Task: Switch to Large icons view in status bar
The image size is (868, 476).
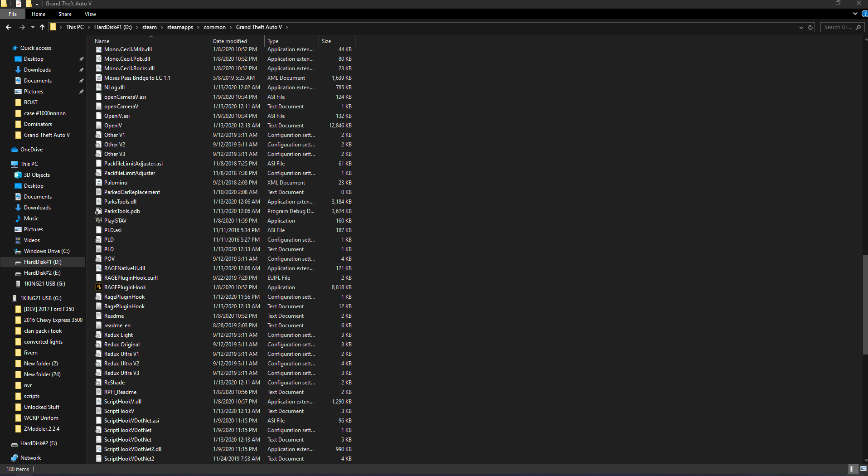Action: point(863,469)
